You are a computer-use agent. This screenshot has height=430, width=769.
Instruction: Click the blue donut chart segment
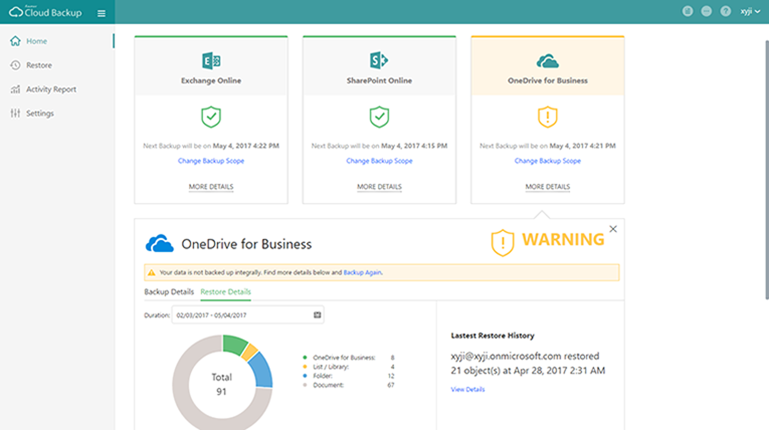click(x=262, y=371)
